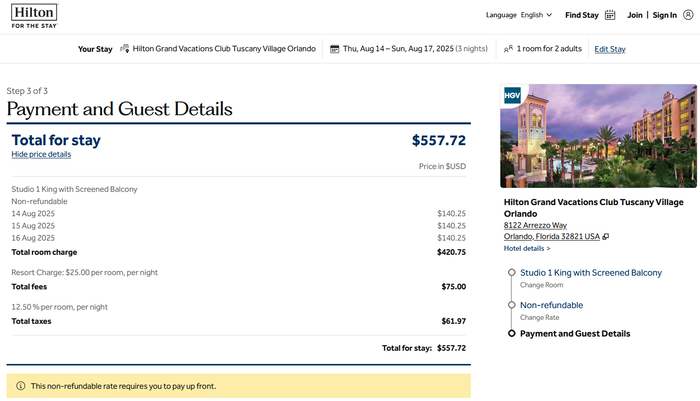Click the Hilton For The Stay logo
The image size is (700, 401).
coord(35,16)
